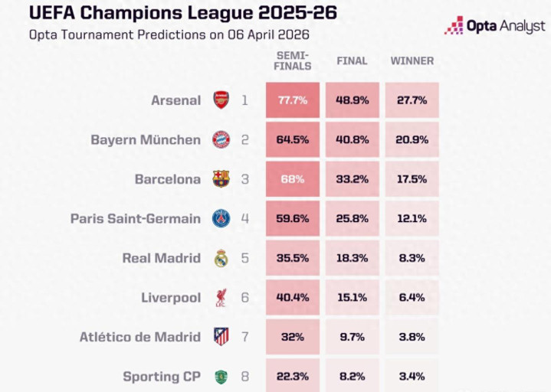Click the Liverpool team name
551x392 pixels.
point(171,297)
